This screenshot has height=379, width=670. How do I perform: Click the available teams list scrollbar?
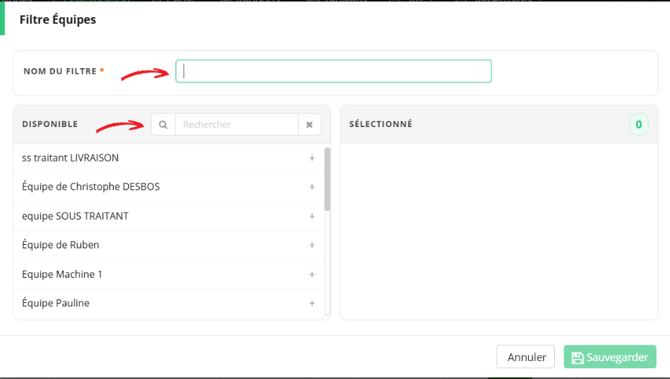pos(327,179)
